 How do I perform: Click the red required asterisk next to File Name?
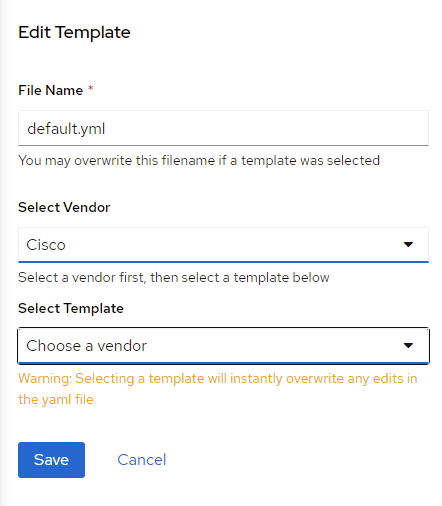click(x=90, y=88)
